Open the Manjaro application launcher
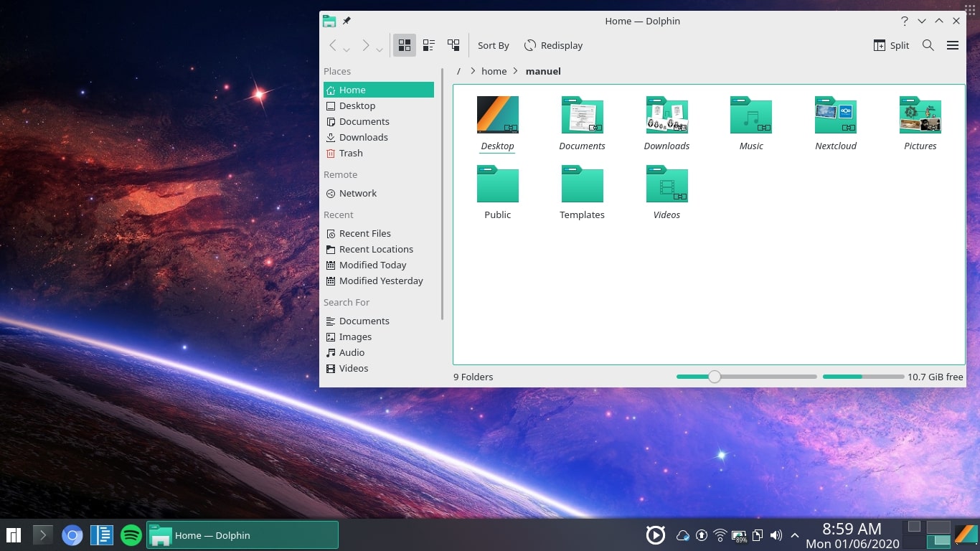 [14, 535]
